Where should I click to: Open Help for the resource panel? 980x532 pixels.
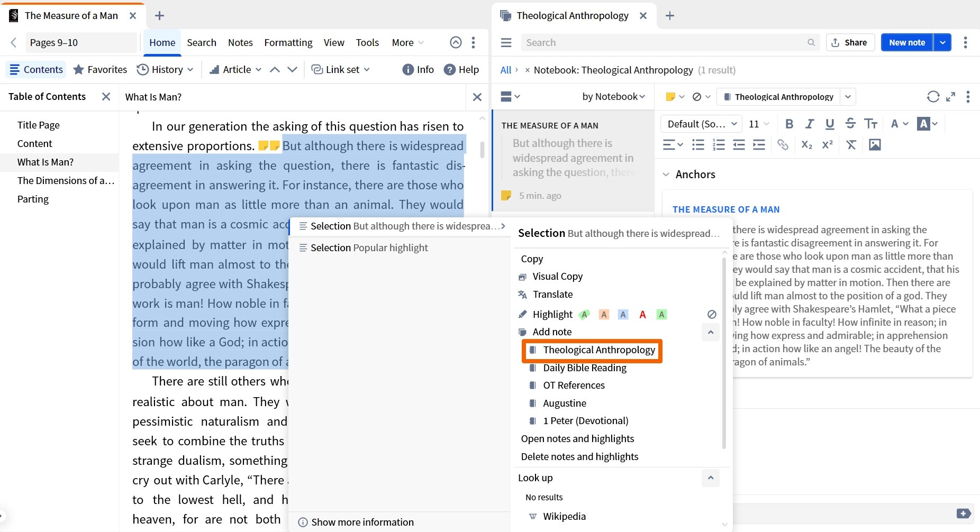pos(461,70)
